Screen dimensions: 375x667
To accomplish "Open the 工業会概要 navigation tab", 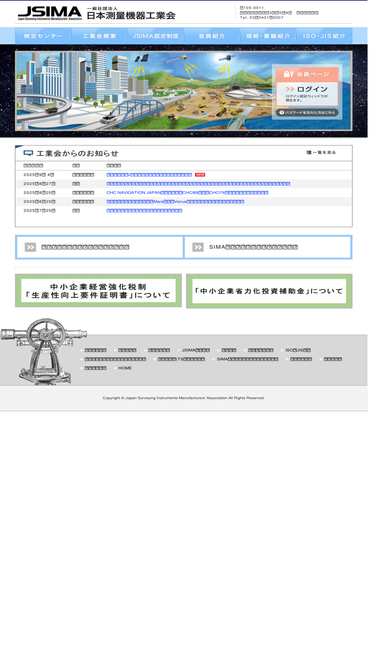I will pyautogui.click(x=99, y=36).
